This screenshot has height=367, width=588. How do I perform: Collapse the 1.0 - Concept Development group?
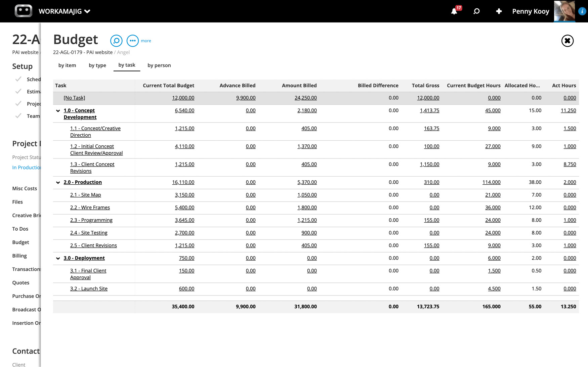click(58, 111)
